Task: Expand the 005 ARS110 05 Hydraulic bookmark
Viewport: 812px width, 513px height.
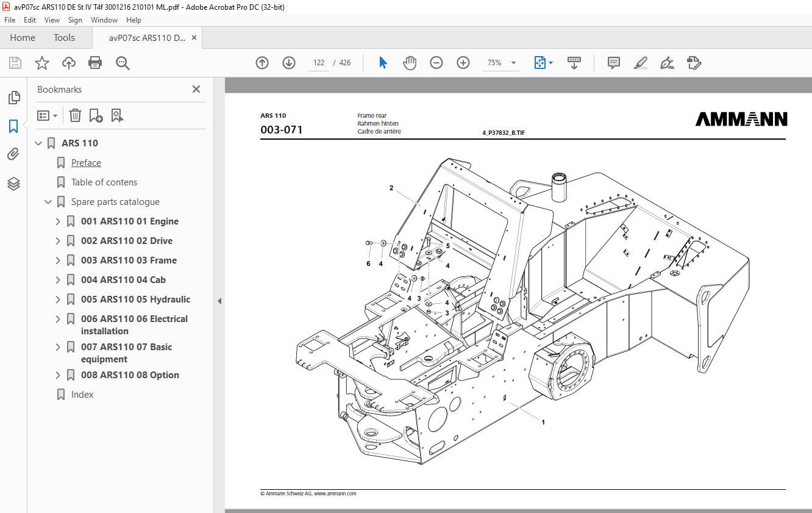Action: 59,300
